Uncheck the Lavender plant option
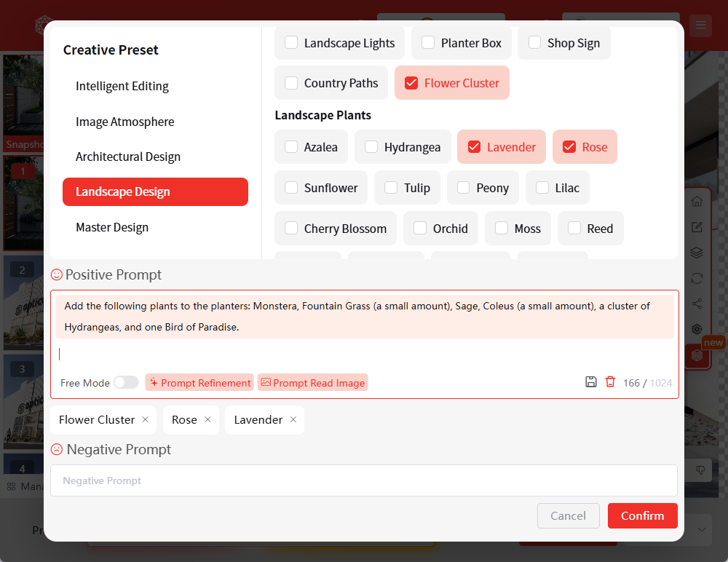This screenshot has width=728, height=562. tap(474, 147)
